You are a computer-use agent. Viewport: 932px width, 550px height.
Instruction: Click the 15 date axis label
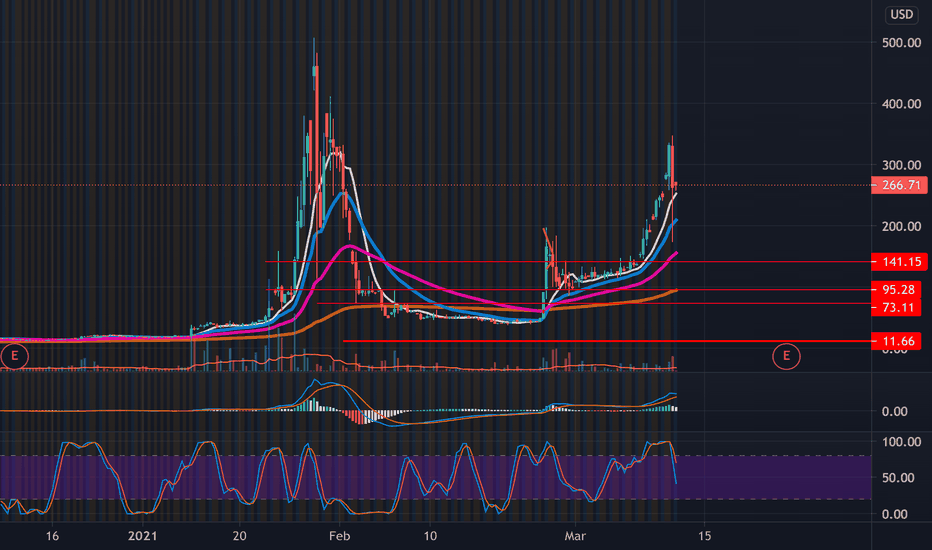[704, 536]
